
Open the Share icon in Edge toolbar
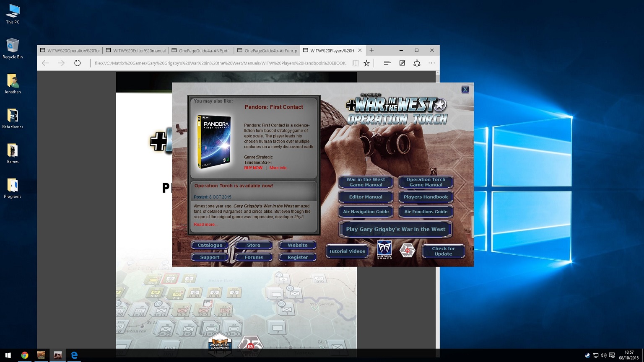pyautogui.click(x=417, y=63)
